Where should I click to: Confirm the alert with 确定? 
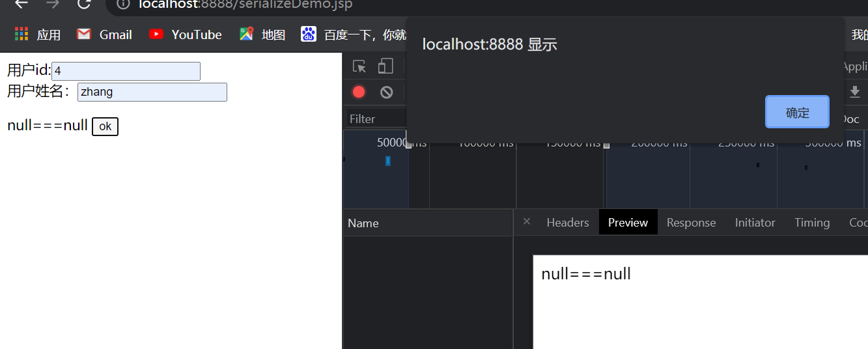797,112
